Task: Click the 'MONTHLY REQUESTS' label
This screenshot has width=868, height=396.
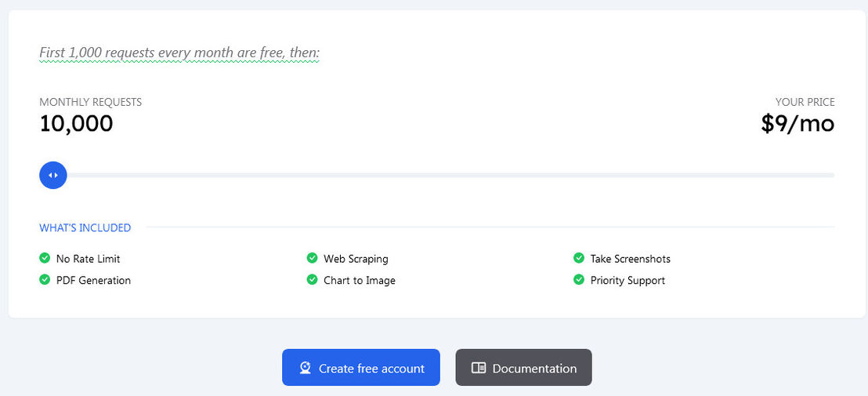Action: point(91,102)
